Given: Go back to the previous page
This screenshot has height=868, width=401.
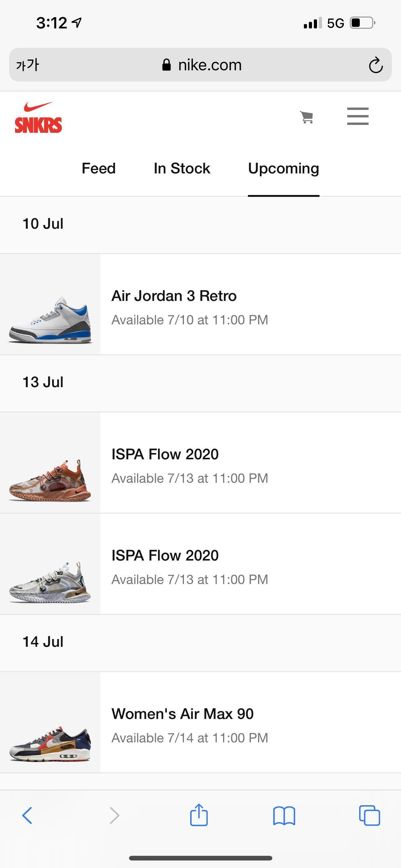Looking at the screenshot, I should tap(27, 816).
